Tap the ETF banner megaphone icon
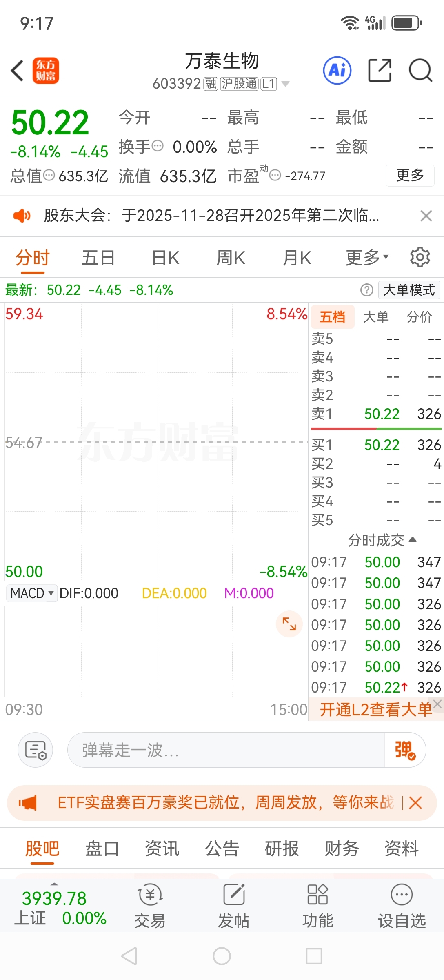The image size is (444, 980). point(28,803)
